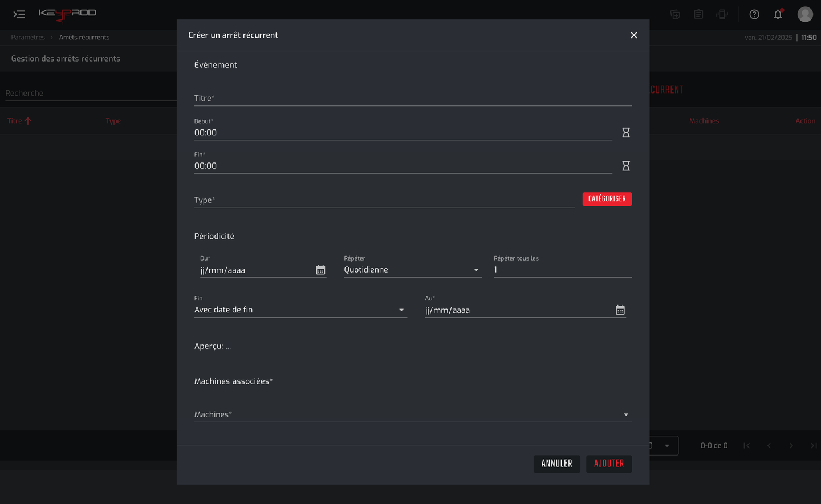821x504 pixels.
Task: Open the Fin time picker hourglass
Action: pyautogui.click(x=626, y=166)
